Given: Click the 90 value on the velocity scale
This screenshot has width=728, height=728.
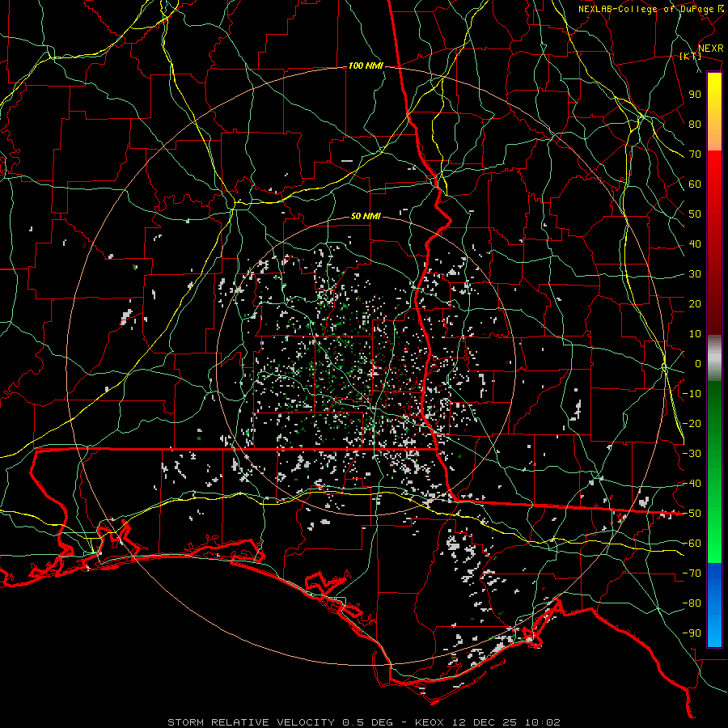Looking at the screenshot, I should coord(695,95).
